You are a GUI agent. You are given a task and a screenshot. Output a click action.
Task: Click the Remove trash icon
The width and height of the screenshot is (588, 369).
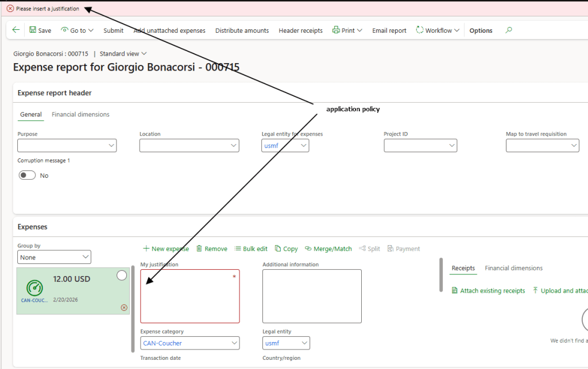tap(199, 248)
